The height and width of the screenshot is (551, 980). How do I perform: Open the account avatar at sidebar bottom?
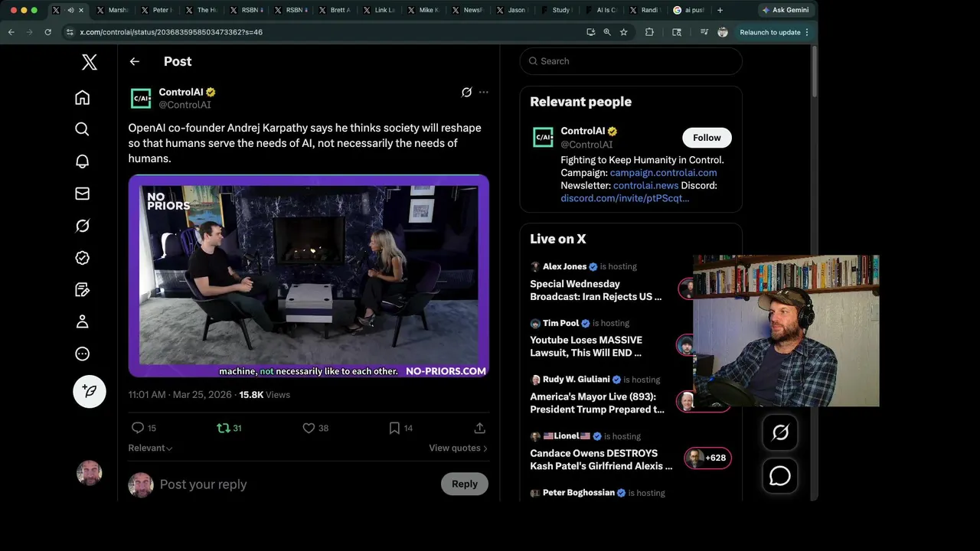pos(90,473)
